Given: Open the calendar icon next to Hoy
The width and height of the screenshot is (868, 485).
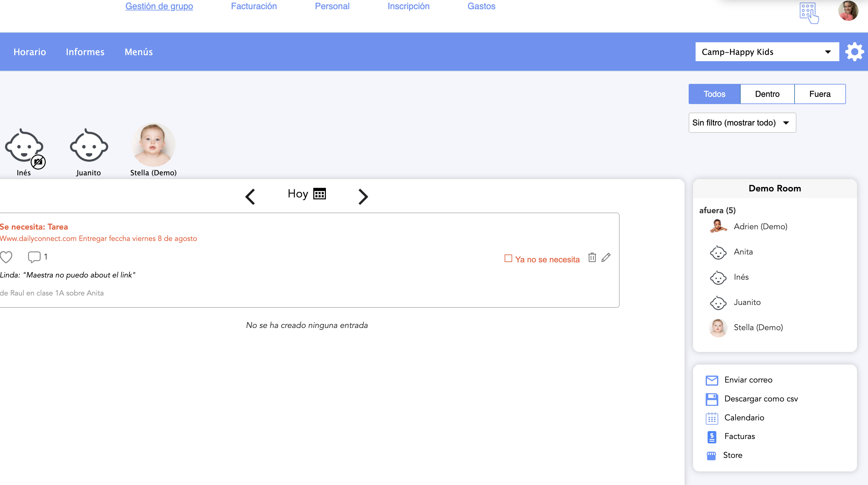Looking at the screenshot, I should coord(320,194).
